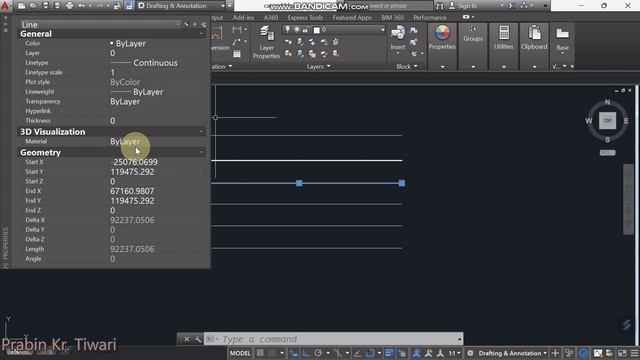Open the Express Tools ribbon tab
Screen dimensions: 640x360
(x=305, y=18)
